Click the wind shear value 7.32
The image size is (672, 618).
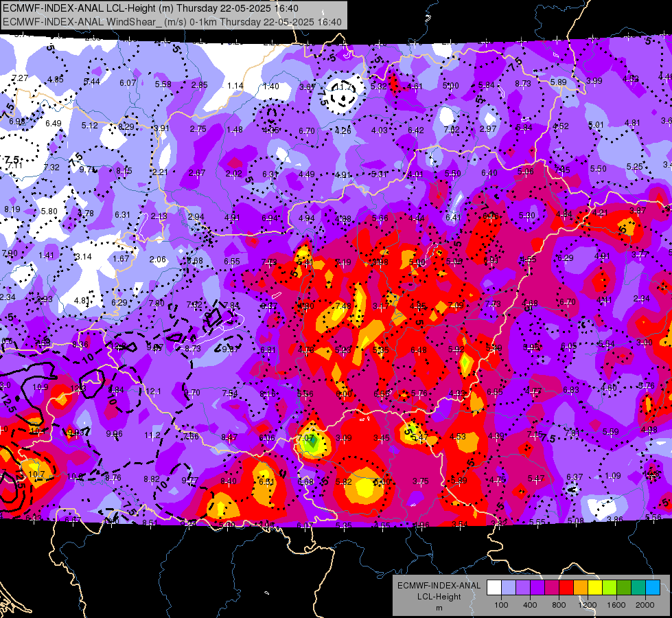tap(51, 167)
